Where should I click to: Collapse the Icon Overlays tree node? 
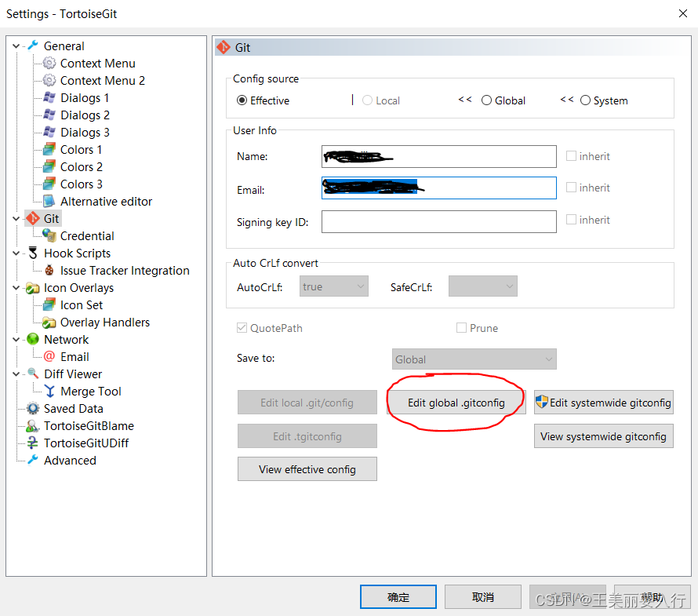(16, 288)
